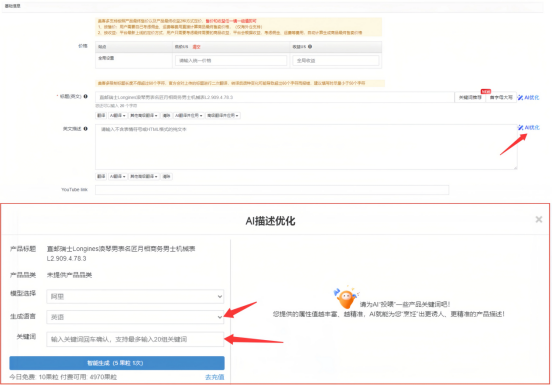Open the 其他高级翻译 dropdown under the title field
The width and height of the screenshot is (552, 385).
(x=144, y=115)
